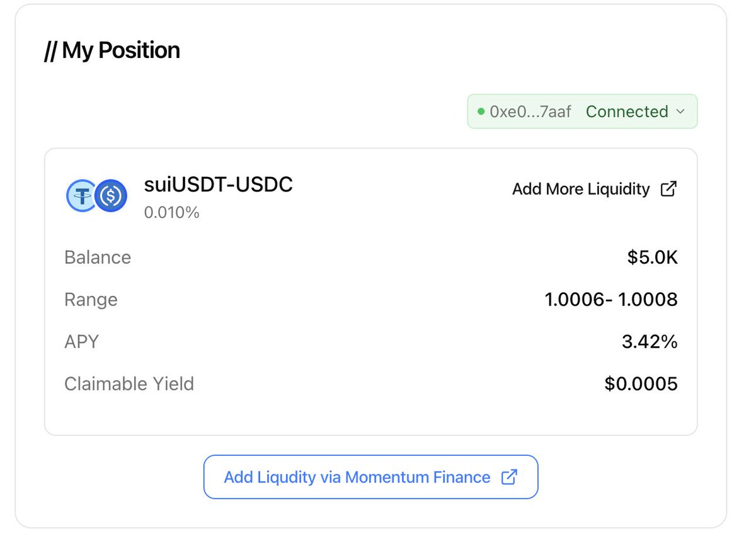Viewport: 756px width, 539px height.
Task: Click the Claimable Yield label
Action: pyautogui.click(x=129, y=384)
